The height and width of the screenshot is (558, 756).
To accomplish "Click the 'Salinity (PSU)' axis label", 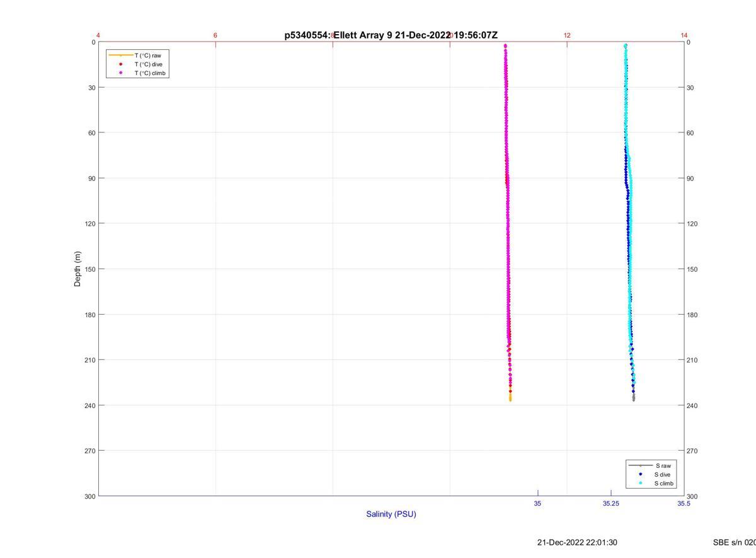I will click(391, 514).
